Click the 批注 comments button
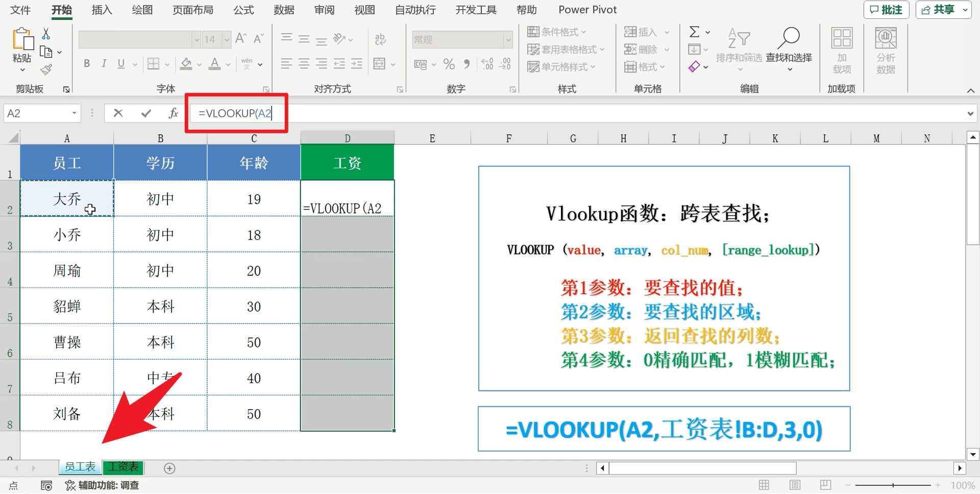 click(x=886, y=10)
